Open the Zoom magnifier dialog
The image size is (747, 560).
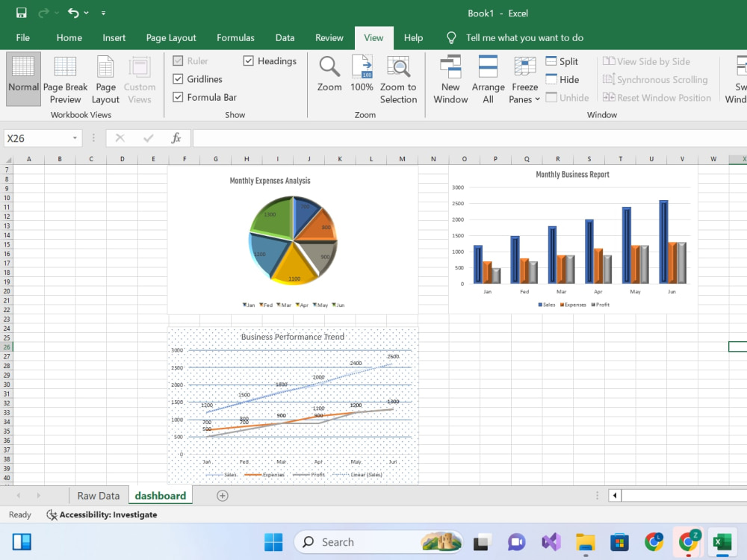coord(329,74)
